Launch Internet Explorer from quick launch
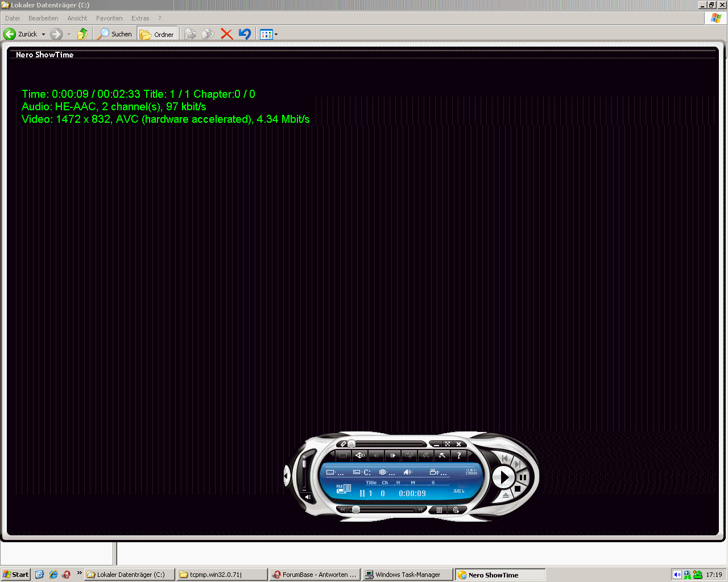Screen dimensions: 728x582 click(53, 575)
